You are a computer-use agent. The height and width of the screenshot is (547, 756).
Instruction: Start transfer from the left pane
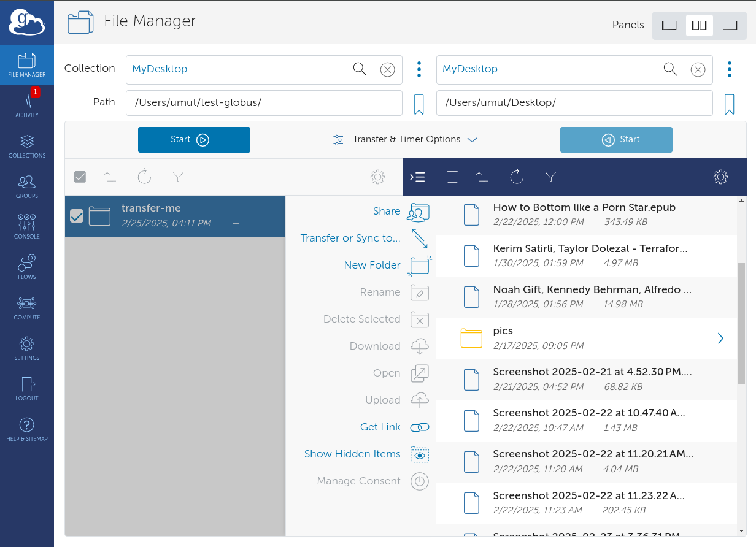coord(194,140)
